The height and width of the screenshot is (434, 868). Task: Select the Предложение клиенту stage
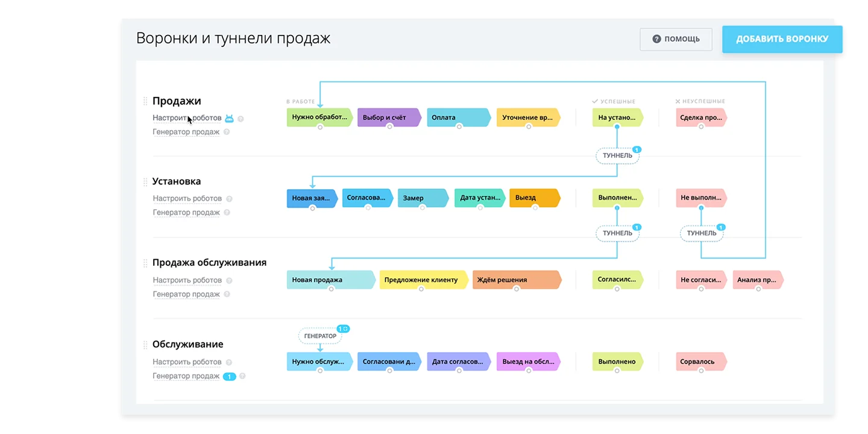point(424,280)
